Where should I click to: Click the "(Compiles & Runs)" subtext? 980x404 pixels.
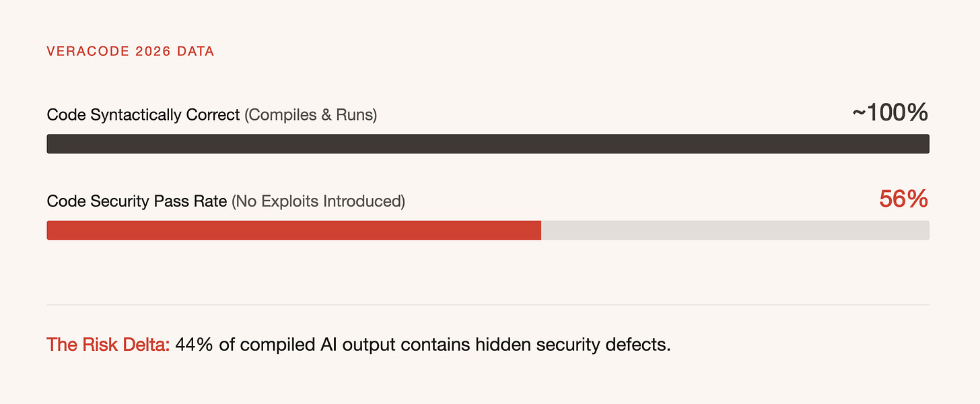(310, 115)
